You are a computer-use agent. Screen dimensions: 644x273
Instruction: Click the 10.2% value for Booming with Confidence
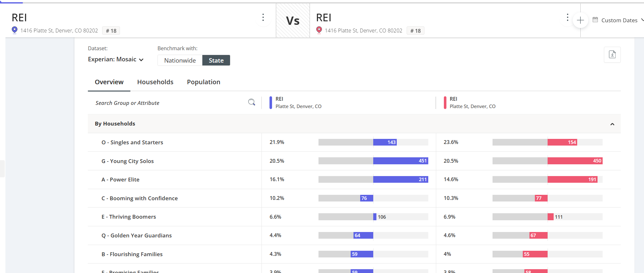tap(277, 198)
